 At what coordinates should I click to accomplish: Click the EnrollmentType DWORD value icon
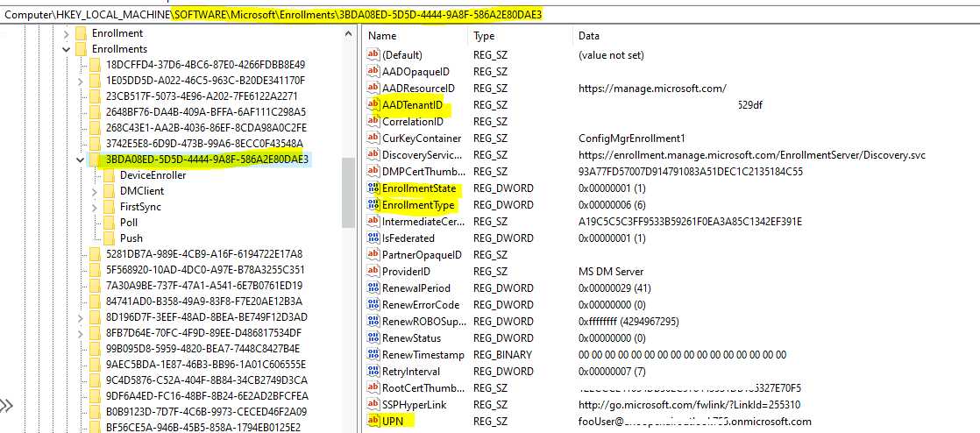(x=373, y=205)
